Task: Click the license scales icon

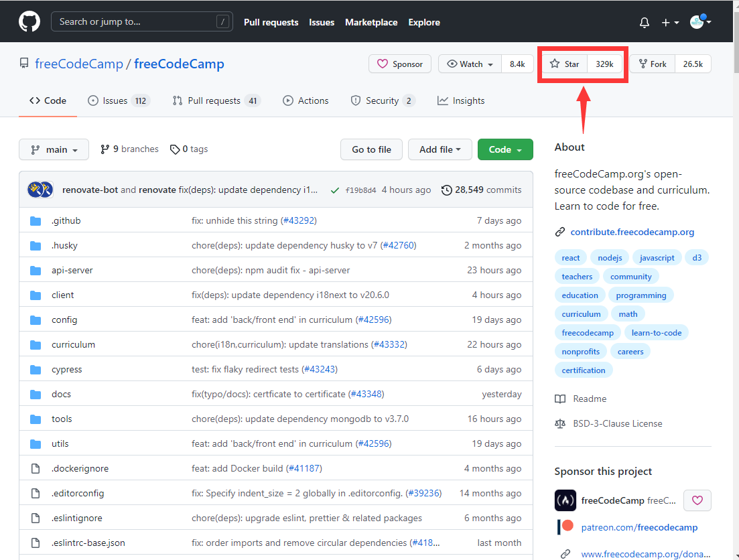Action: (x=560, y=424)
